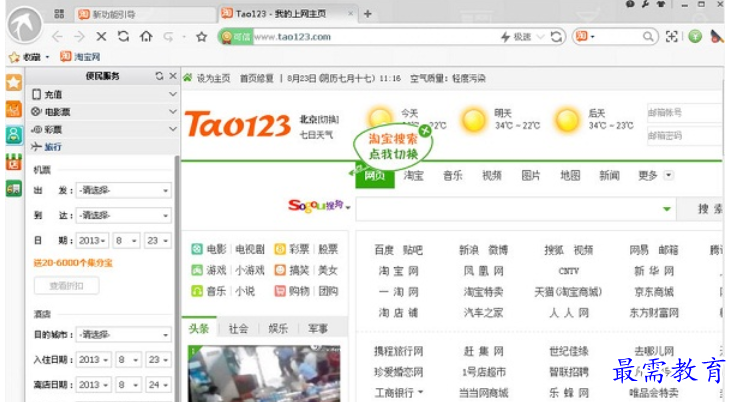Screen dimensions: 734x402
Task: Open the 汽车之家 link
Action: 483,313
